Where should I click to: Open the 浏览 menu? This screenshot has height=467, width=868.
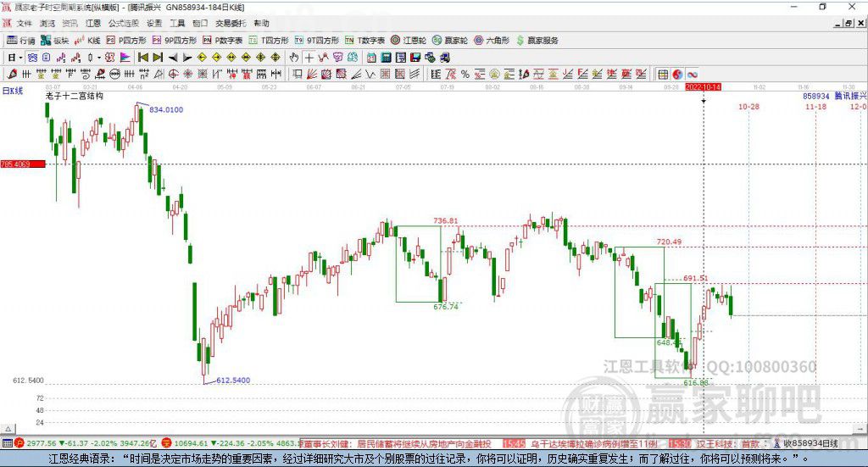click(x=47, y=23)
